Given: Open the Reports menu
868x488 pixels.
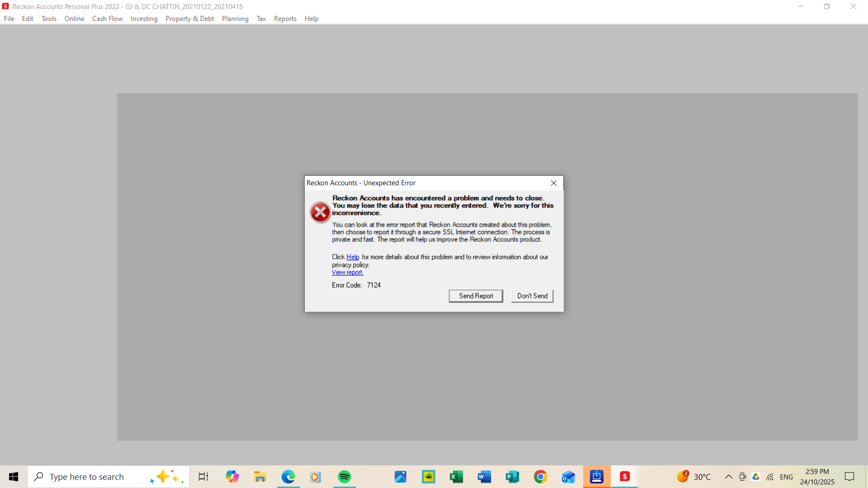Looking at the screenshot, I should point(285,19).
